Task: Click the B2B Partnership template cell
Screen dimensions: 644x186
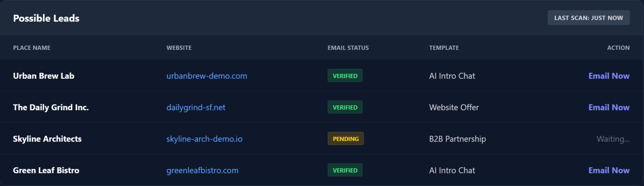Action: [x=457, y=139]
